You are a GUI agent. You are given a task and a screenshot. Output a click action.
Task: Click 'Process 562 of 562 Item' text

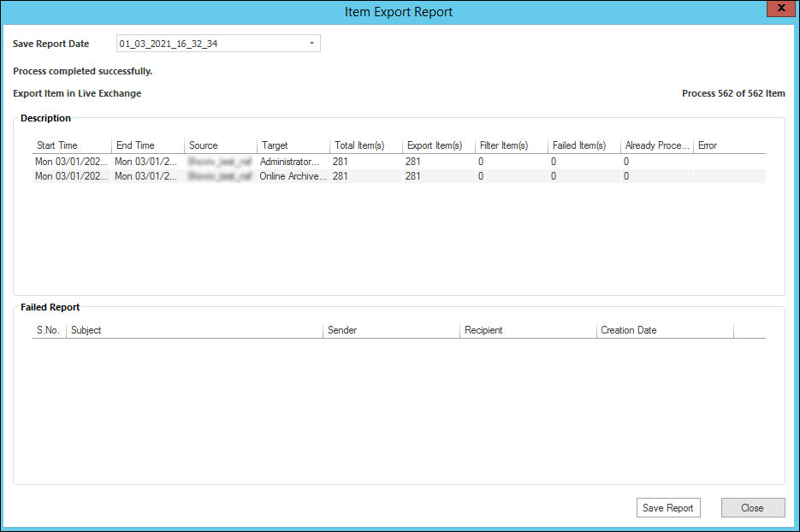click(x=733, y=93)
